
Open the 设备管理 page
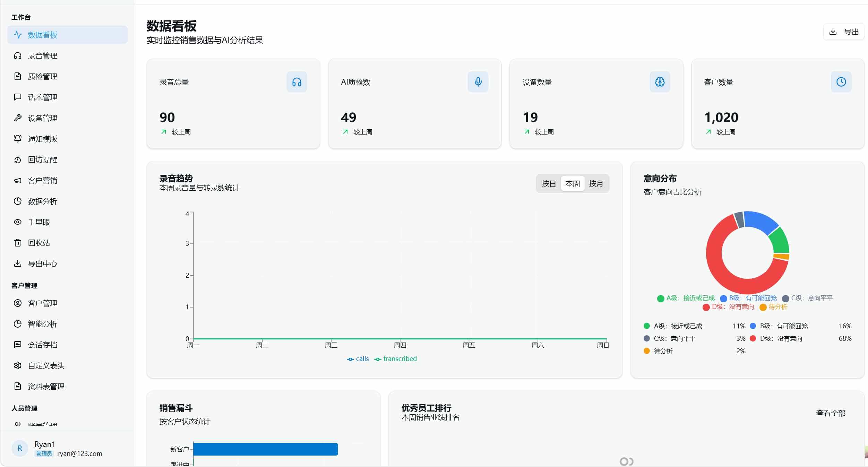(67, 118)
